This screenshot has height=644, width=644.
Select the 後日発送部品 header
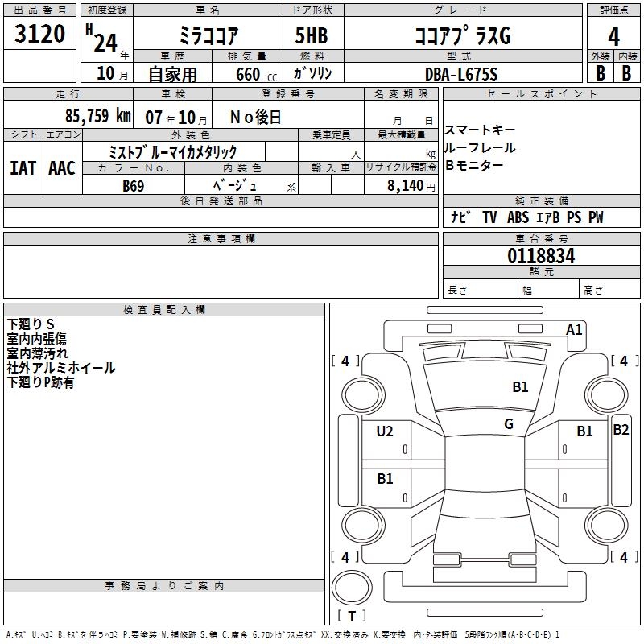point(221,200)
